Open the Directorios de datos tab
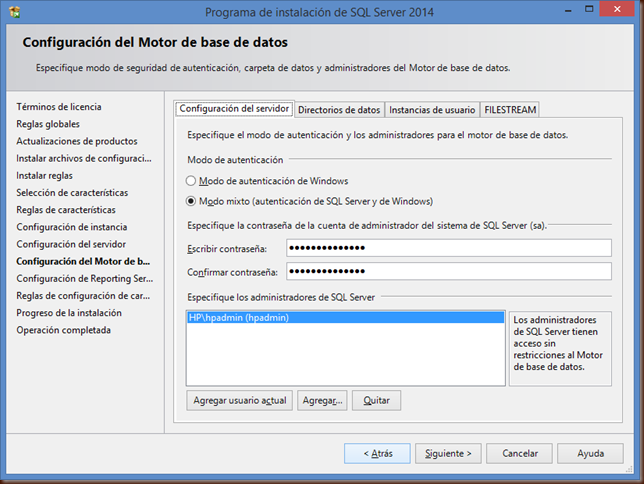644x484 pixels. click(339, 110)
